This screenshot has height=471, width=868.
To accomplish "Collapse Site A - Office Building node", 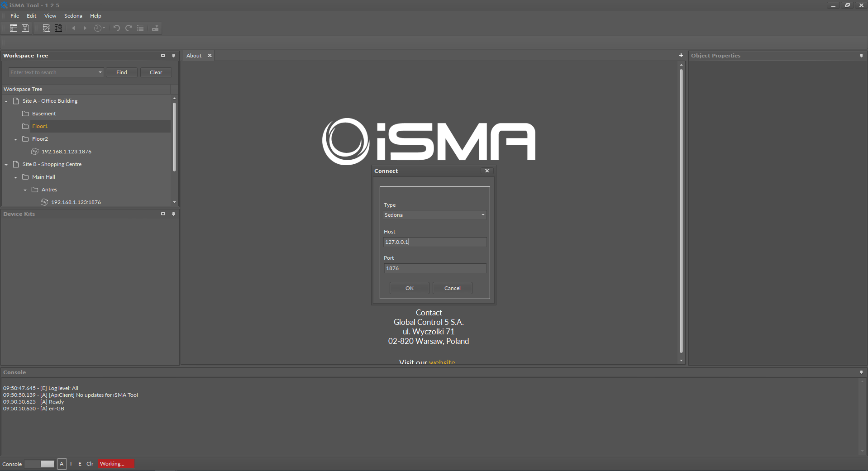I will 6,101.
